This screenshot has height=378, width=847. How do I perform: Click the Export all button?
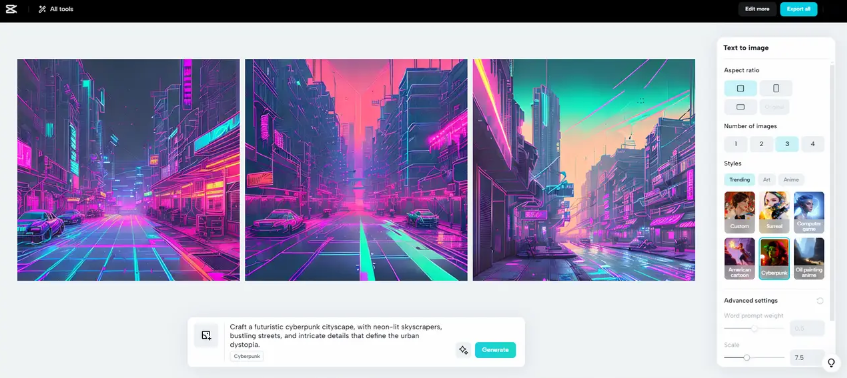798,9
